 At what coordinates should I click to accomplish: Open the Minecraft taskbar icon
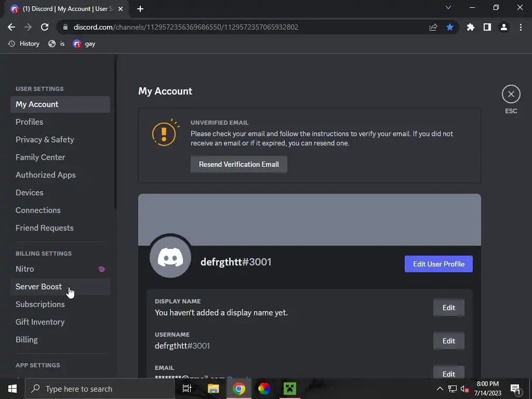click(x=290, y=389)
